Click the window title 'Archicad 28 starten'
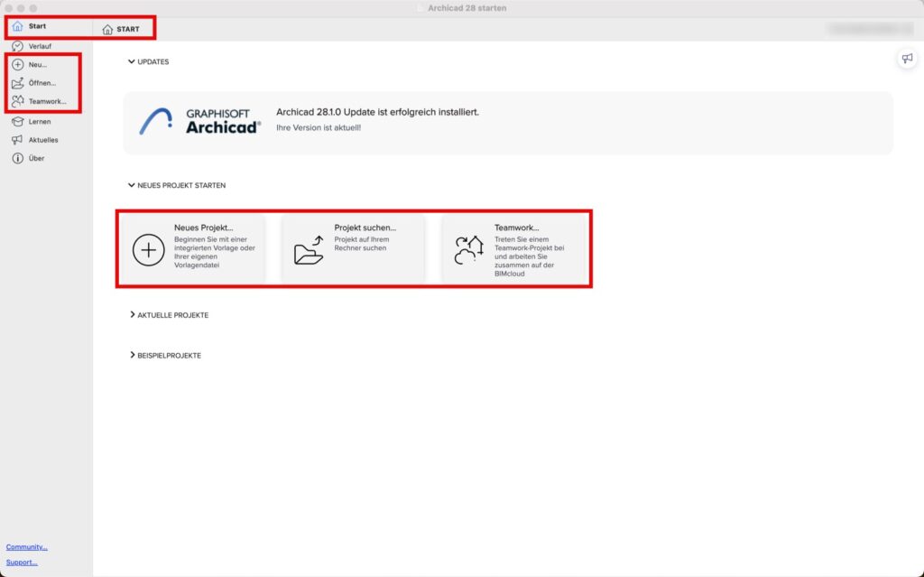 click(x=467, y=8)
